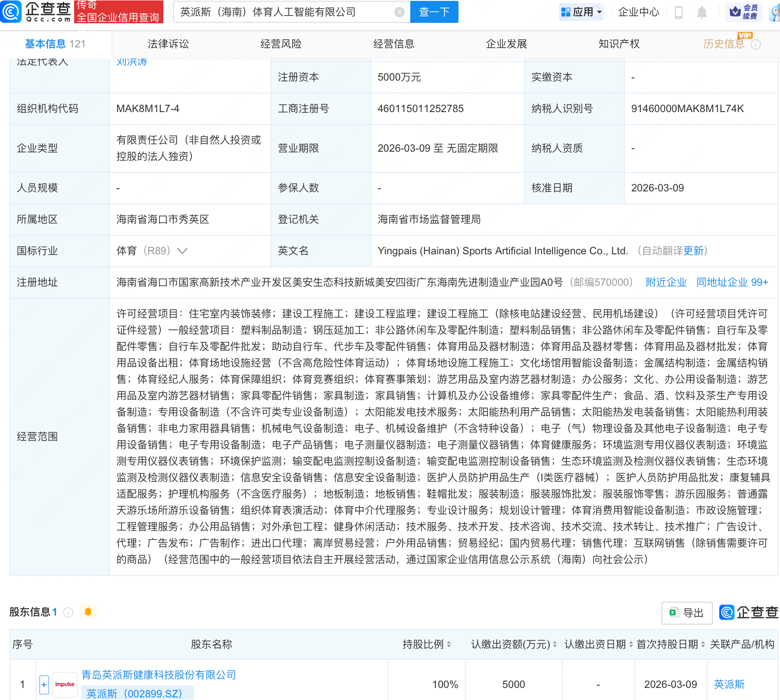Click the 有限责任公司 enterprise type value

189,148
